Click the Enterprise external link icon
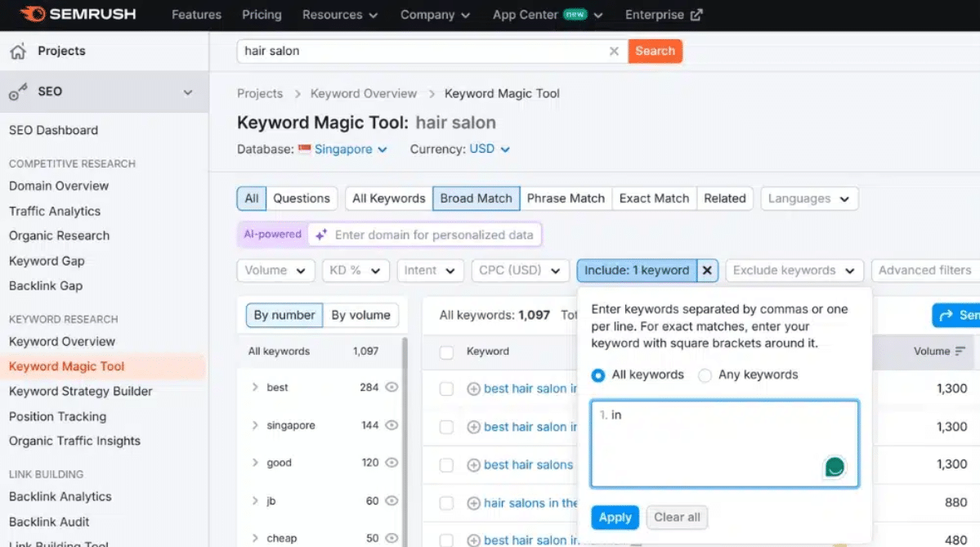 (696, 15)
